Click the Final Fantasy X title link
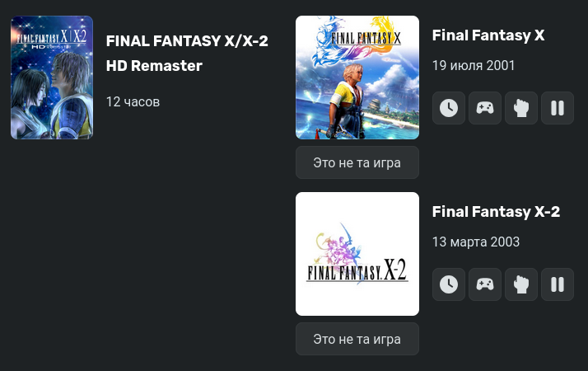The width and height of the screenshot is (588, 371). (488, 35)
